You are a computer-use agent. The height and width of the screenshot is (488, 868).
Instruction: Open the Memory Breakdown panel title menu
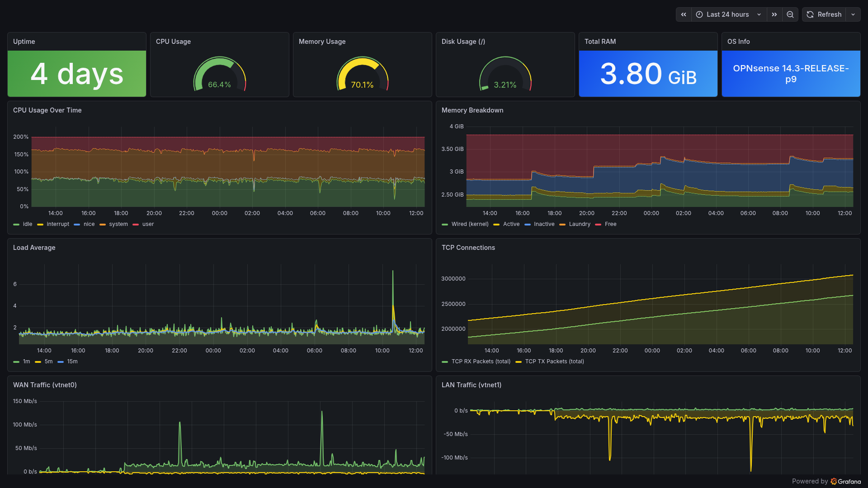click(x=472, y=110)
